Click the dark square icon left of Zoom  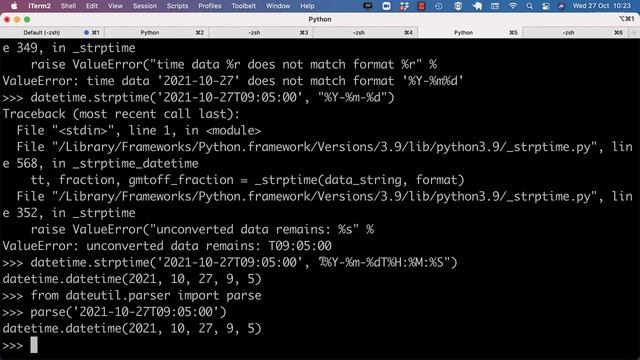368,6
